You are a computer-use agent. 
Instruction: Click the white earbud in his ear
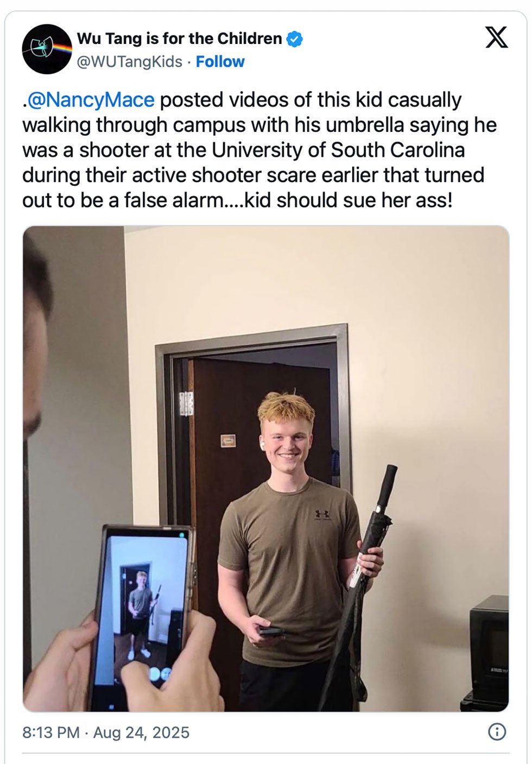coord(262,444)
